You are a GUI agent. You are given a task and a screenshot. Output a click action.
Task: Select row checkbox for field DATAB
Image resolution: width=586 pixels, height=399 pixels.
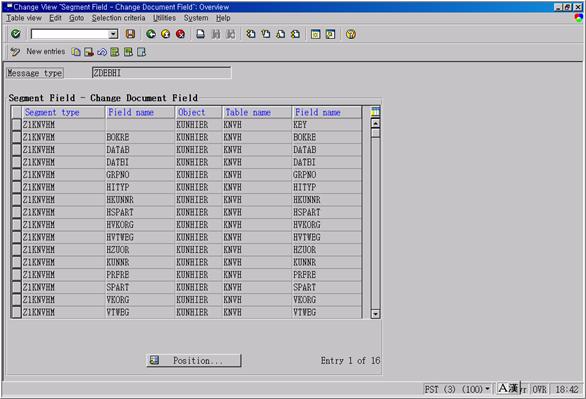[x=16, y=149]
